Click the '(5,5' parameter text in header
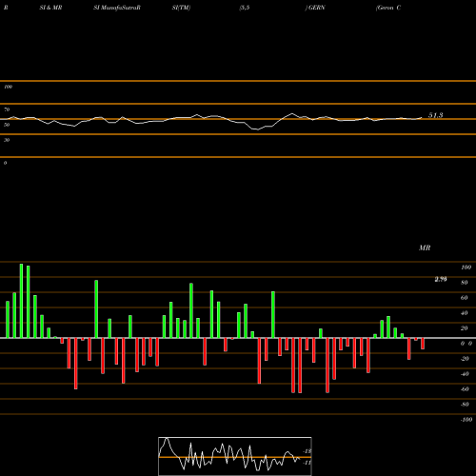Viewport: 476px width, 476px height. [245, 8]
